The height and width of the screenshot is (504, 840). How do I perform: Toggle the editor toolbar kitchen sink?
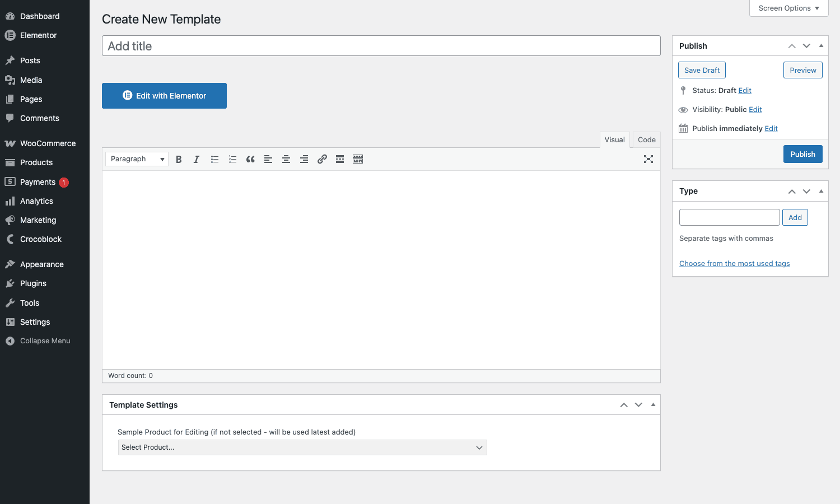[358, 159]
